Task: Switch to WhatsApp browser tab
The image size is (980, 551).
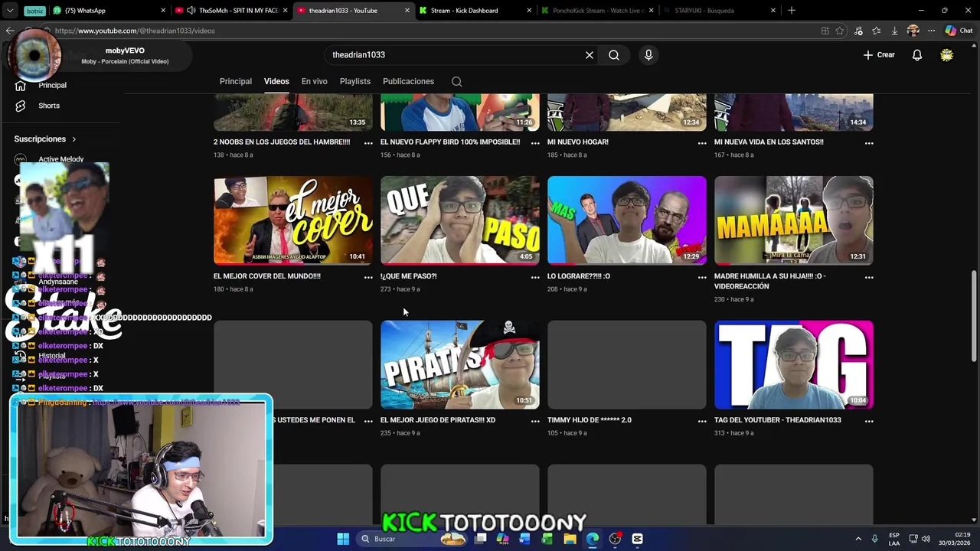Action: coord(109,11)
